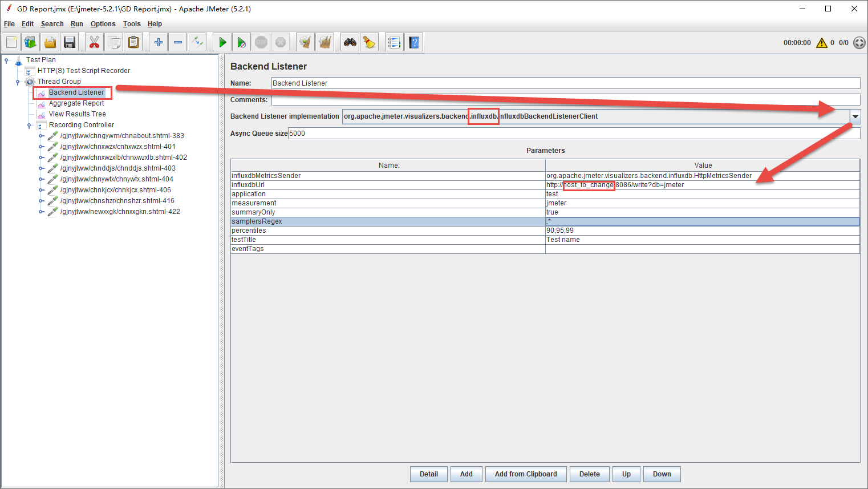Click the warning triangle log indicator
868x489 pixels.
pos(821,43)
